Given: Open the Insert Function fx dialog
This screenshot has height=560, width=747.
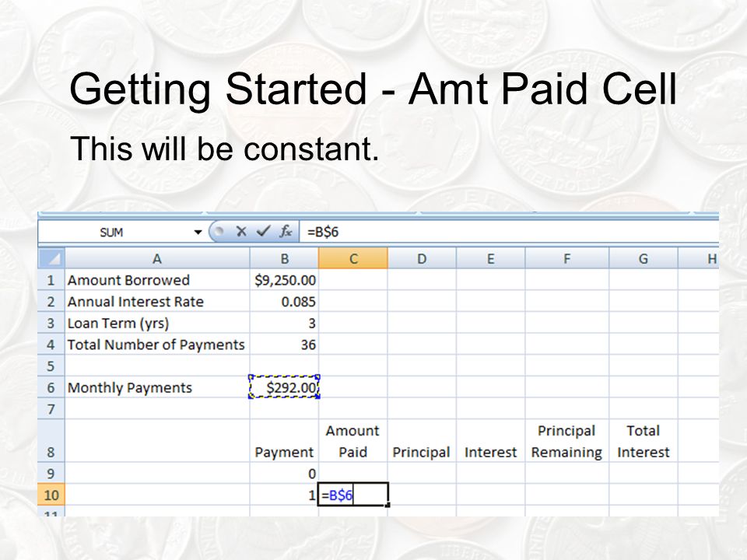Looking at the screenshot, I should click(x=286, y=232).
